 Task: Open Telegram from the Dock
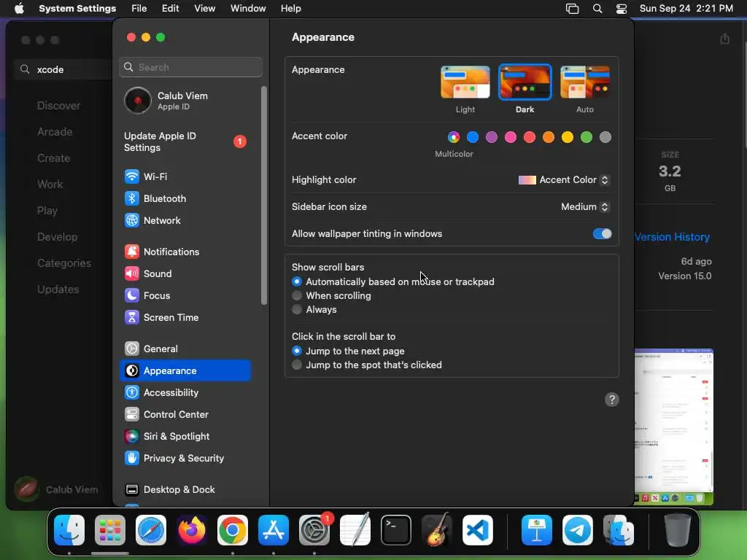pyautogui.click(x=578, y=530)
